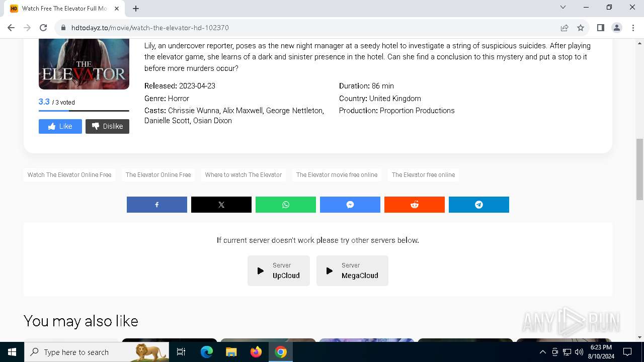Click the scrollbar down arrow
The height and width of the screenshot is (362, 644).
[x=639, y=337]
